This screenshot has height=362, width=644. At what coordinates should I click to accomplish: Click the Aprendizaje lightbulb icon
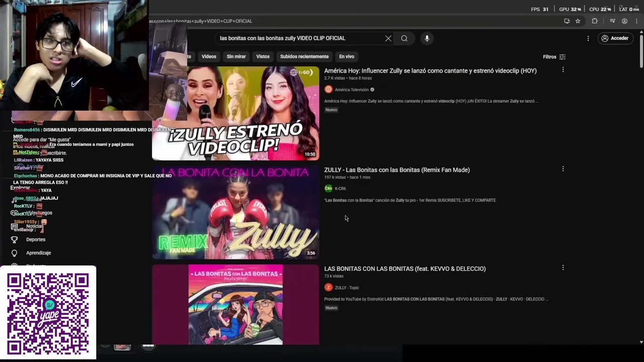click(14, 253)
